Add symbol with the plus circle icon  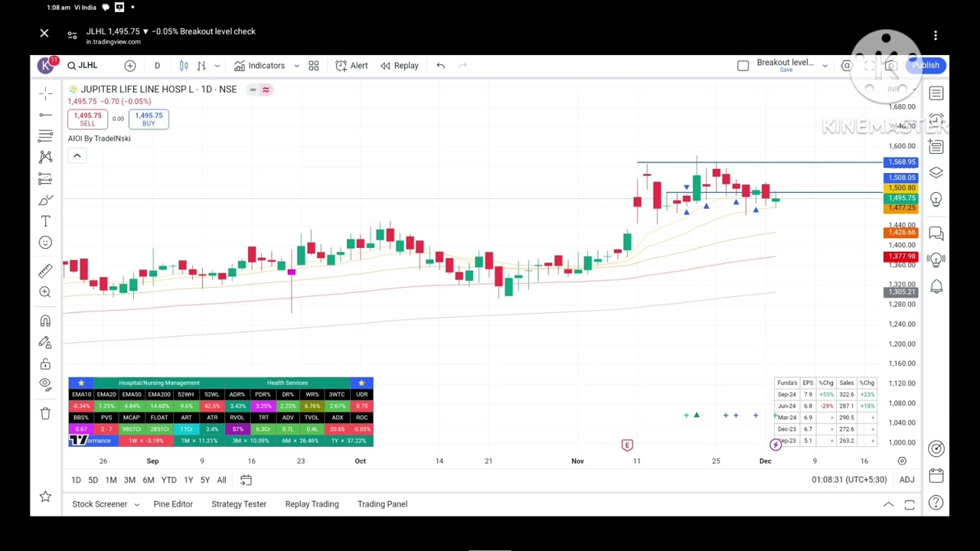130,66
